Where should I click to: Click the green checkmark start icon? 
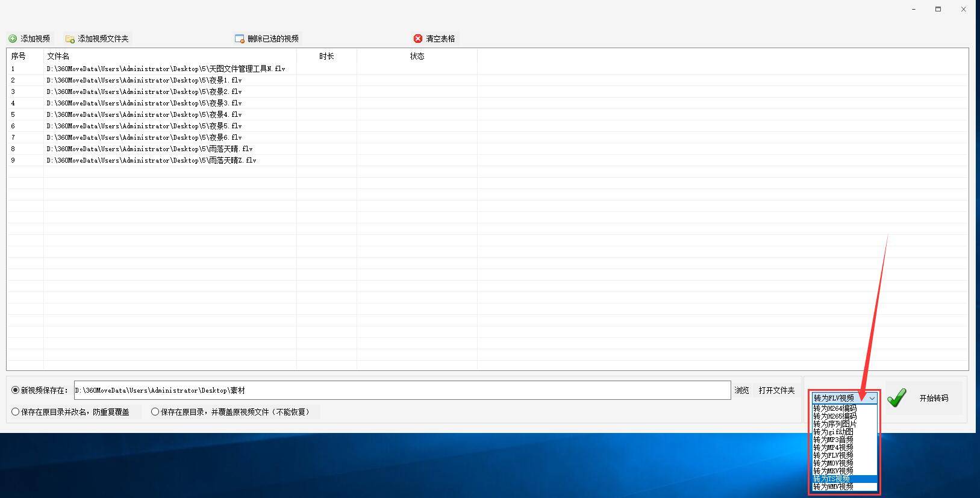[x=896, y=397]
